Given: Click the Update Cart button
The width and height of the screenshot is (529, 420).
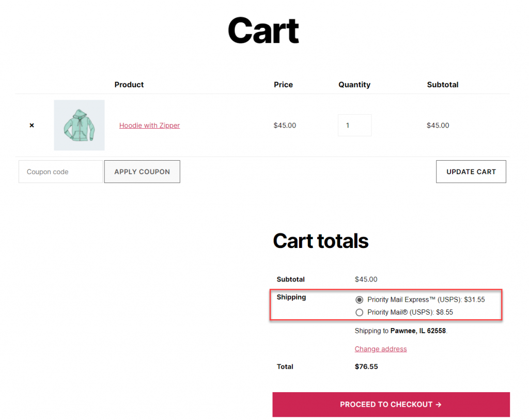Looking at the screenshot, I should coord(471,172).
